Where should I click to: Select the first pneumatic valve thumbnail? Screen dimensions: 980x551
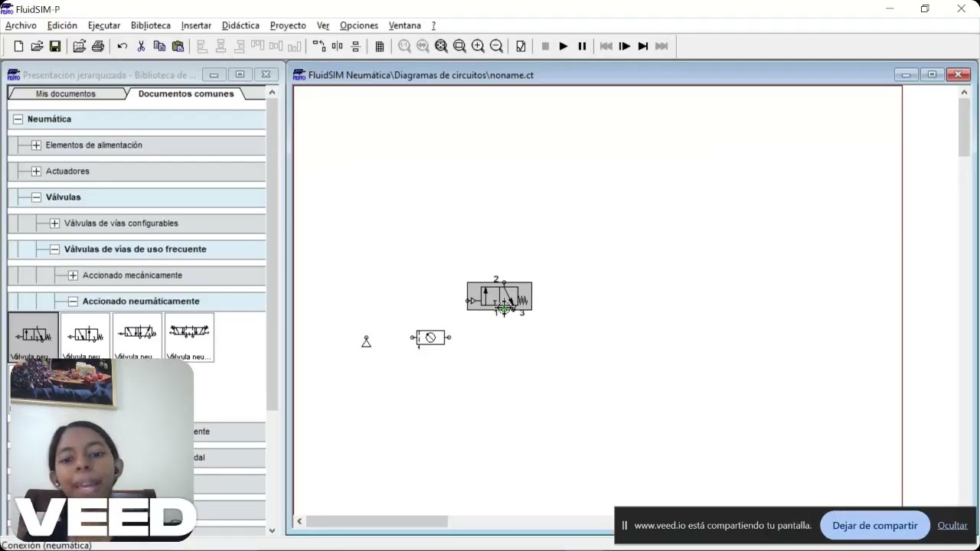[34, 337]
